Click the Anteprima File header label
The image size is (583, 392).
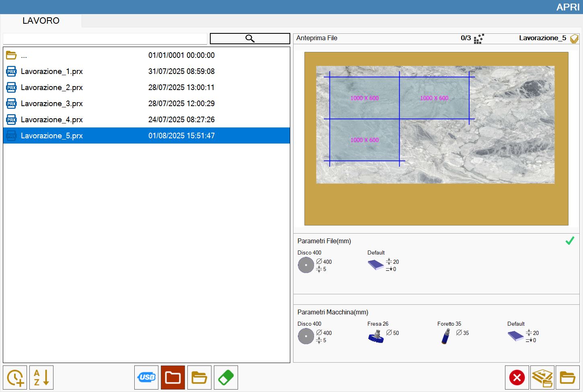click(317, 38)
